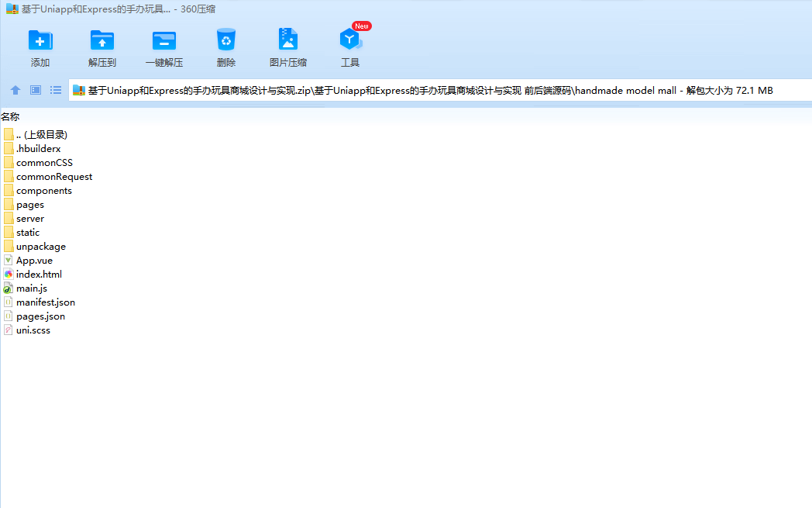Click the 解压到 (Extract to) icon
This screenshot has height=508, width=812.
tap(102, 40)
